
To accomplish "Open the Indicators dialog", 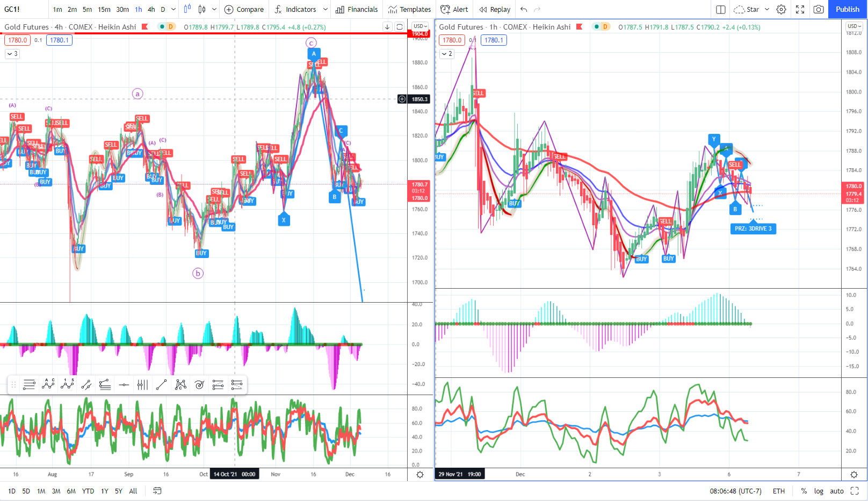I will (295, 9).
